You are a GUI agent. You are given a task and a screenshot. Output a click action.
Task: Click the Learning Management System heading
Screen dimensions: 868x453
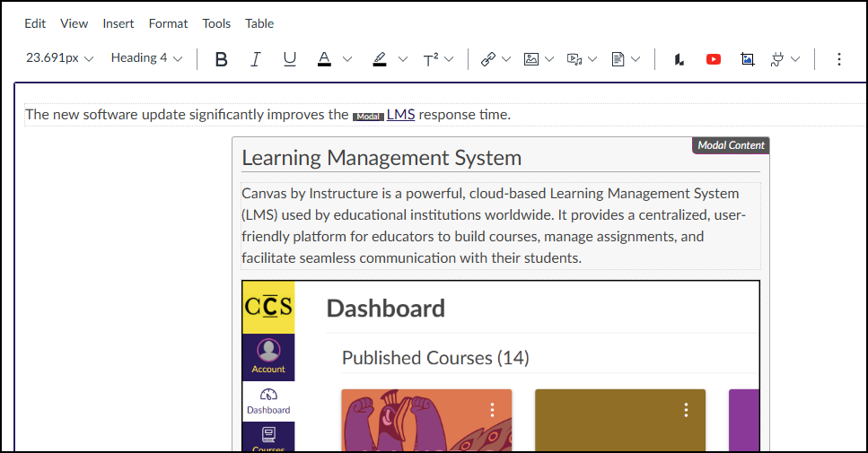(x=382, y=158)
